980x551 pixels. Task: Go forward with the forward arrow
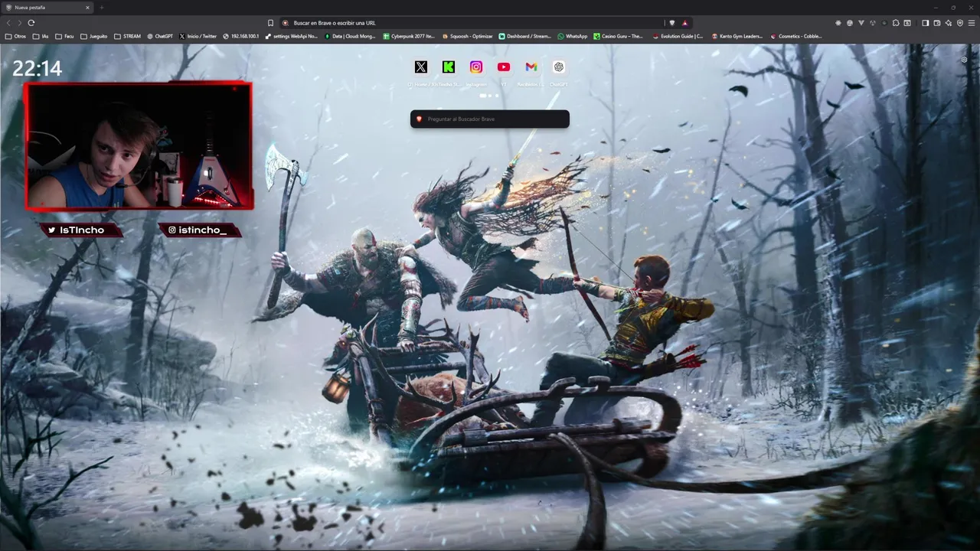(x=20, y=23)
